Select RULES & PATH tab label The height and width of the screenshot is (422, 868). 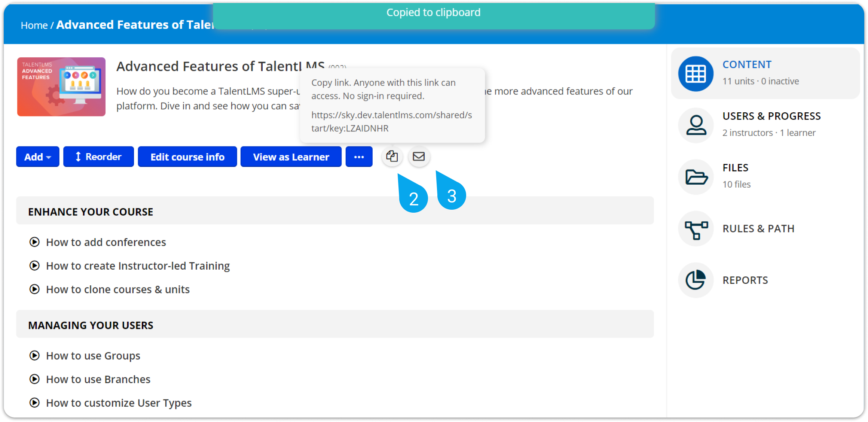(x=758, y=228)
